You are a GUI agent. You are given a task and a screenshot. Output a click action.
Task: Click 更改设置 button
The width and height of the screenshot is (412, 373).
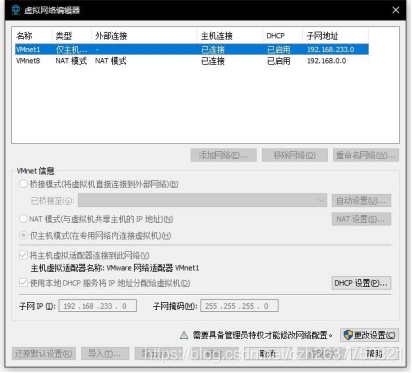point(369,335)
